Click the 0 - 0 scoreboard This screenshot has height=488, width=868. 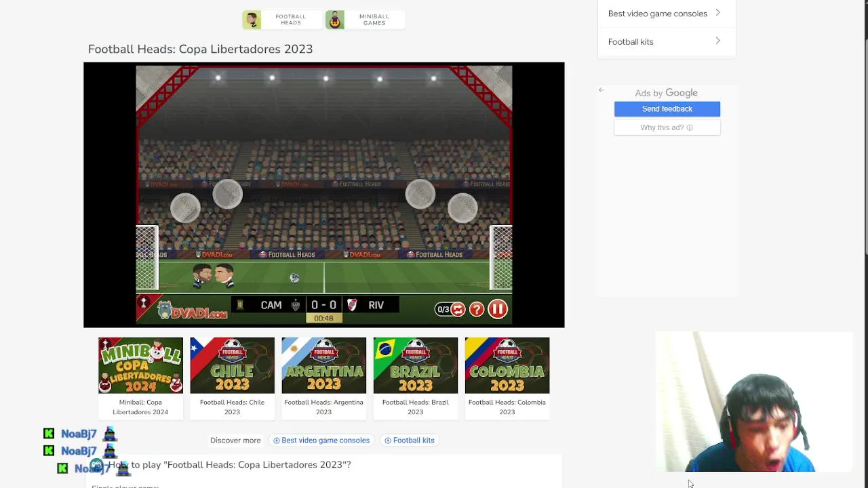323,305
